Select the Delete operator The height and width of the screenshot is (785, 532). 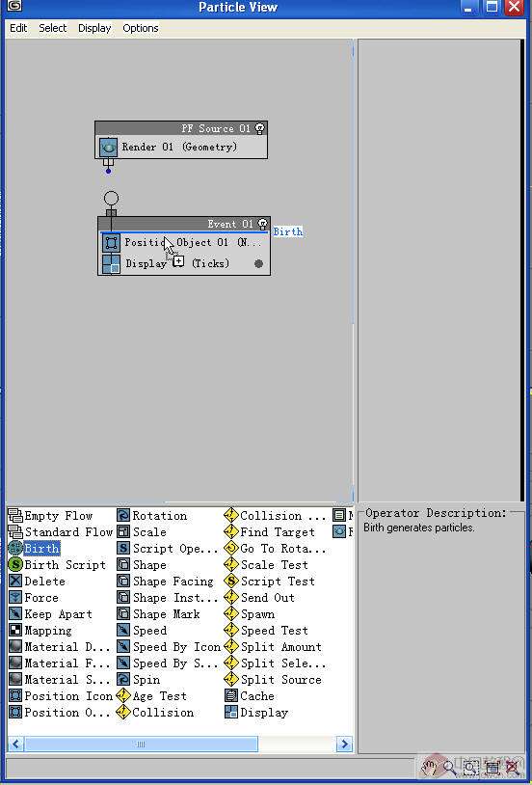(x=37, y=582)
